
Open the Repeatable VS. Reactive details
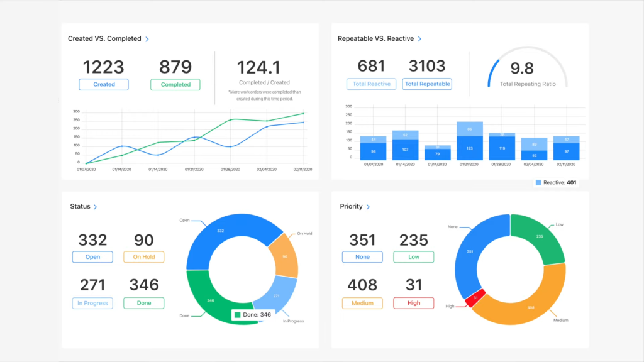coord(420,38)
